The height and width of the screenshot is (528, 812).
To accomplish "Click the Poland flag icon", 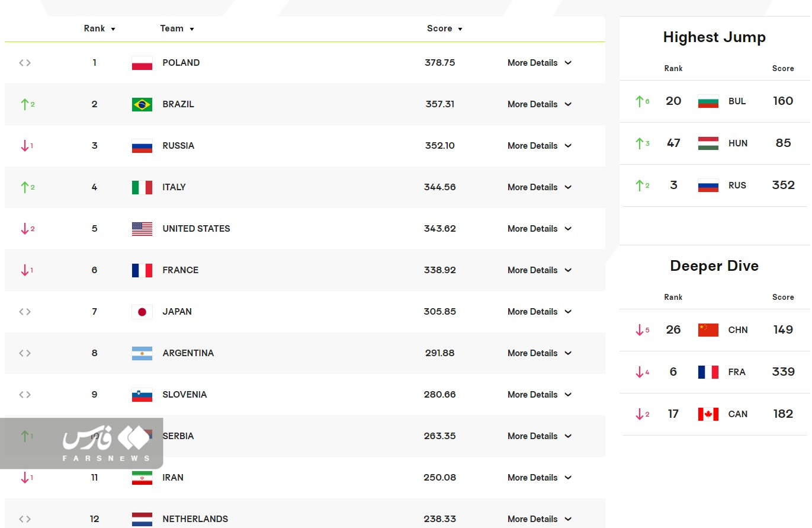I will [x=142, y=63].
